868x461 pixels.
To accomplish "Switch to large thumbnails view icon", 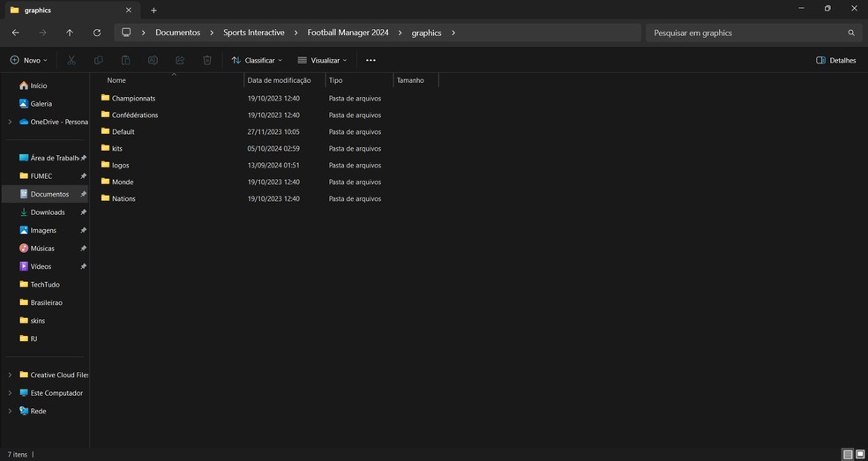I will [860, 455].
